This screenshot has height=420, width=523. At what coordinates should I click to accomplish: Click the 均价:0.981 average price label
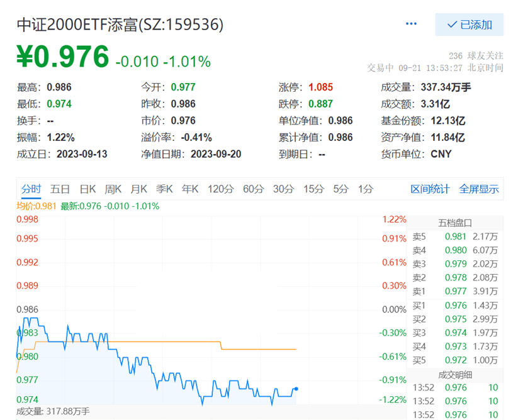tap(37, 206)
